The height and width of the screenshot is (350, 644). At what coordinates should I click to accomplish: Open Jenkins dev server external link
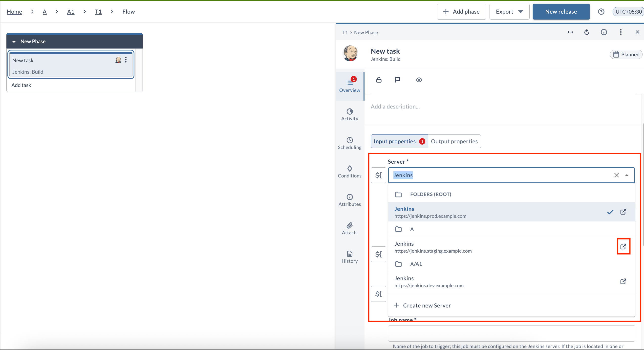click(623, 281)
